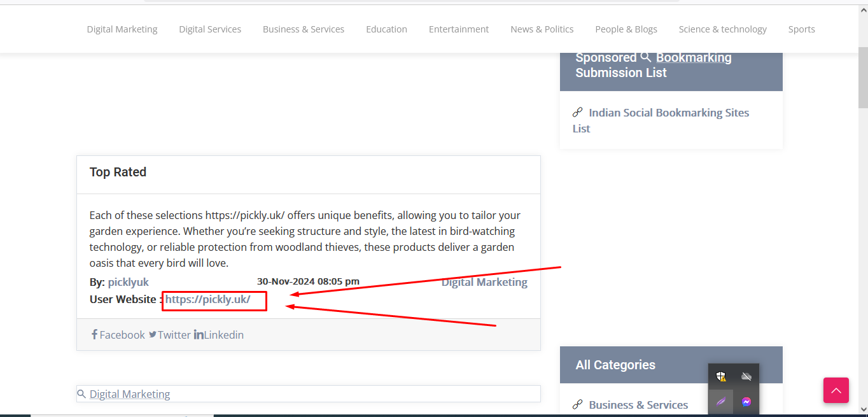Click the Facebook share icon
The height and width of the screenshot is (417, 868).
(94, 334)
